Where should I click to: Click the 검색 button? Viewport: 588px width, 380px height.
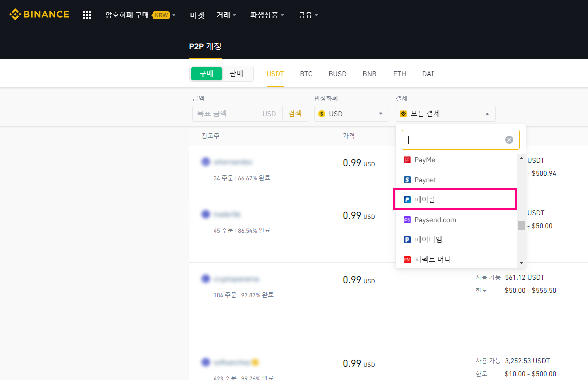click(x=295, y=114)
